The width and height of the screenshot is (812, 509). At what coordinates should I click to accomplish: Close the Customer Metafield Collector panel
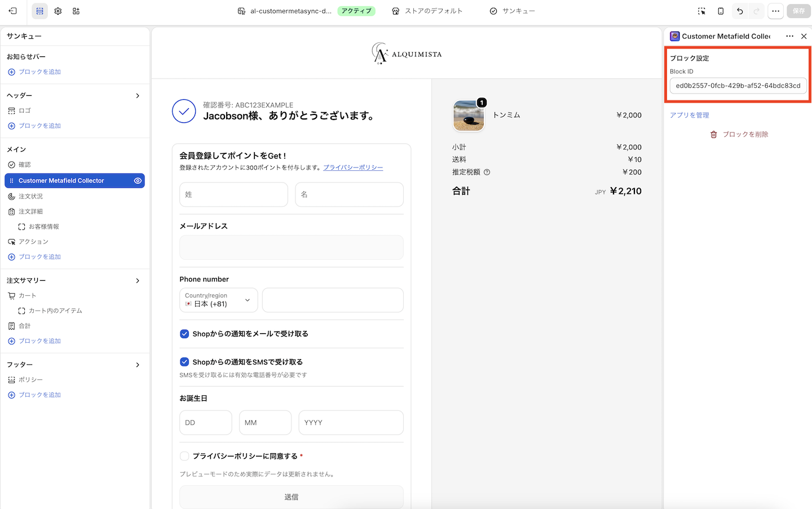click(804, 36)
